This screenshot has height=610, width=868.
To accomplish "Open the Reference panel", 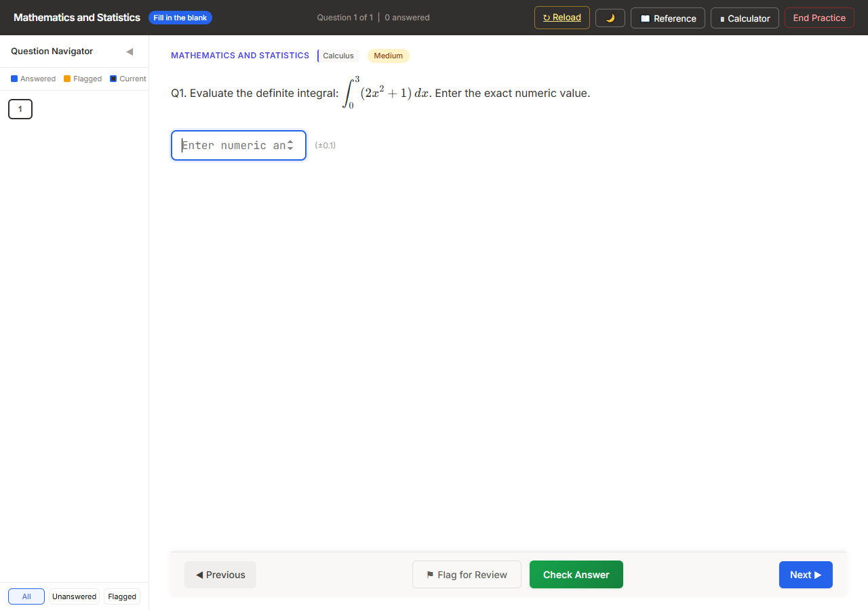I will pyautogui.click(x=668, y=18).
